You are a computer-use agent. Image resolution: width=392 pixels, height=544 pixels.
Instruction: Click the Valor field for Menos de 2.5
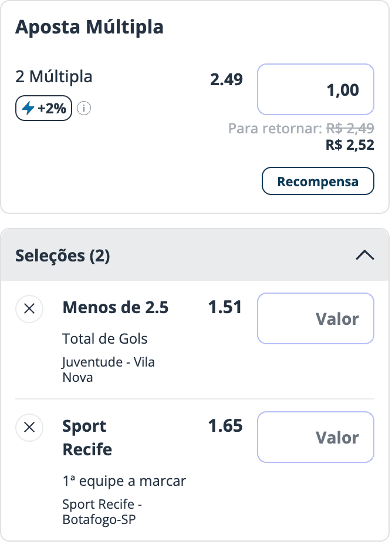(315, 318)
